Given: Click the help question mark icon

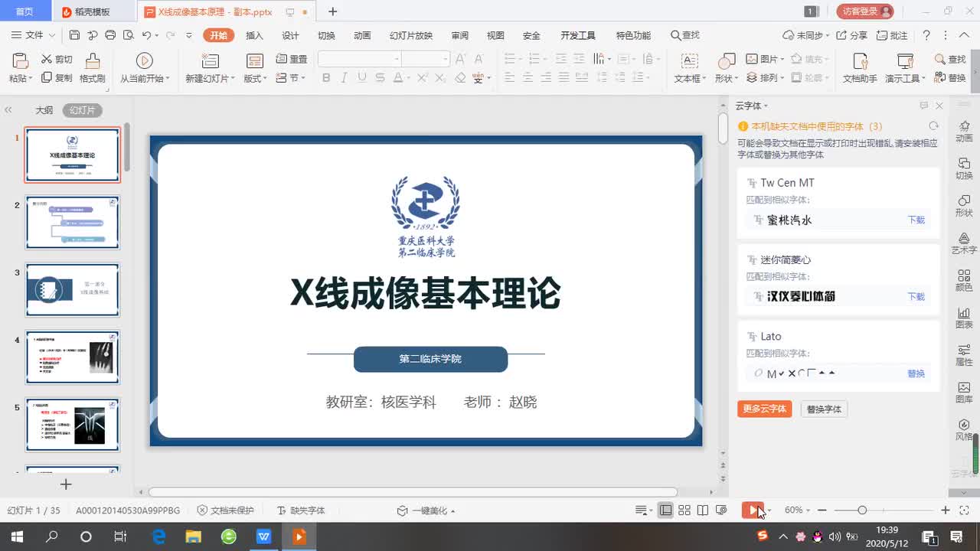Looking at the screenshot, I should tap(926, 35).
